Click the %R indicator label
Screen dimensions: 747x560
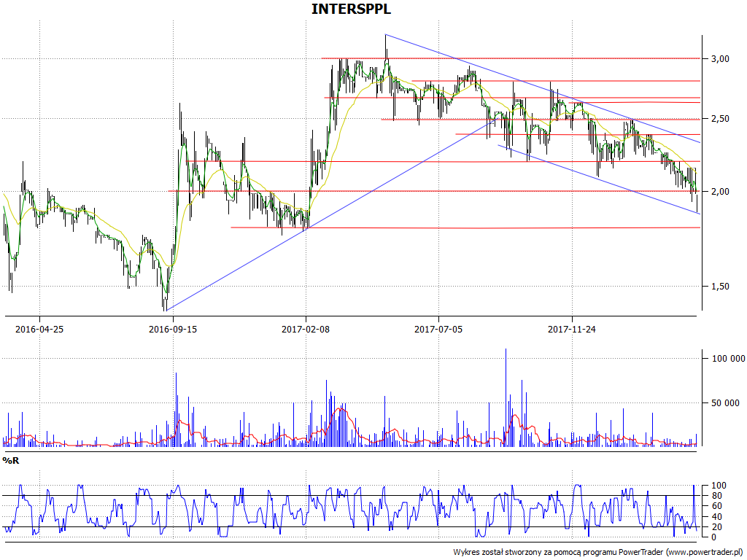click(x=10, y=461)
